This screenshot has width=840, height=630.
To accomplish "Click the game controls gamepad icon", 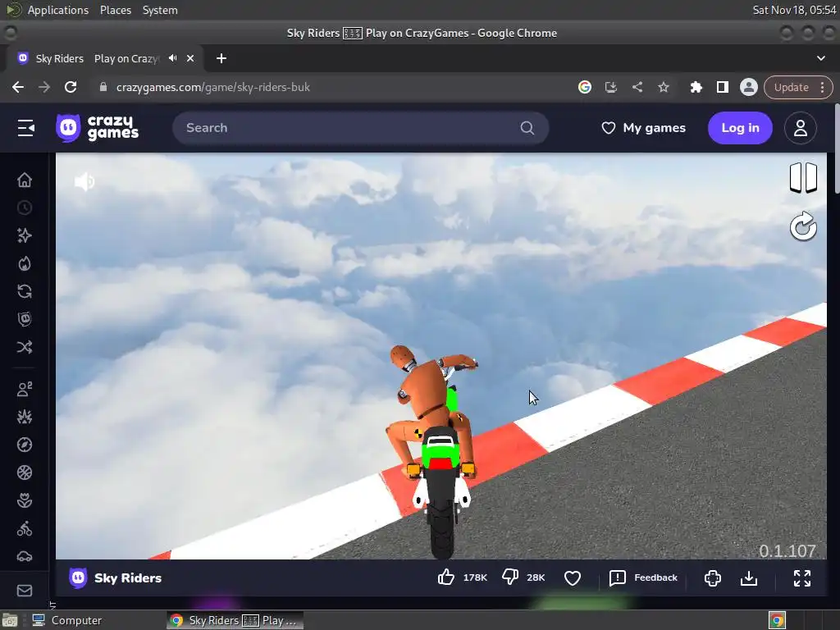I will 713,578.
